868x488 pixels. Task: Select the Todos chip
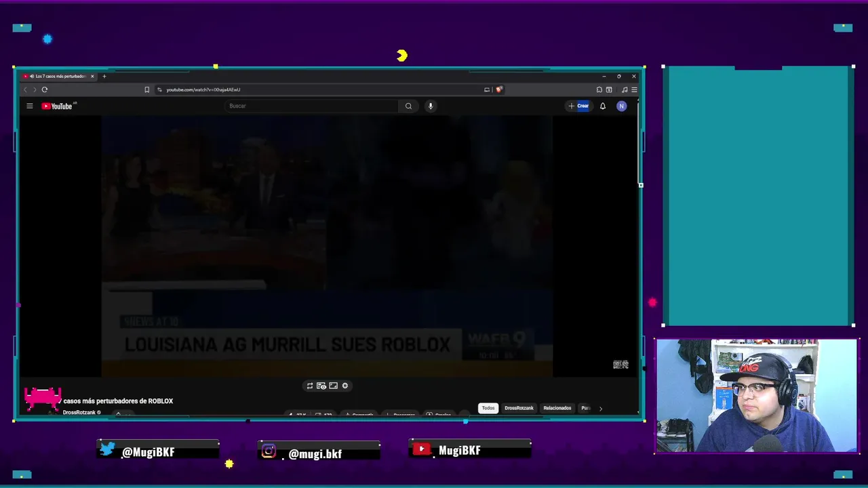click(488, 408)
